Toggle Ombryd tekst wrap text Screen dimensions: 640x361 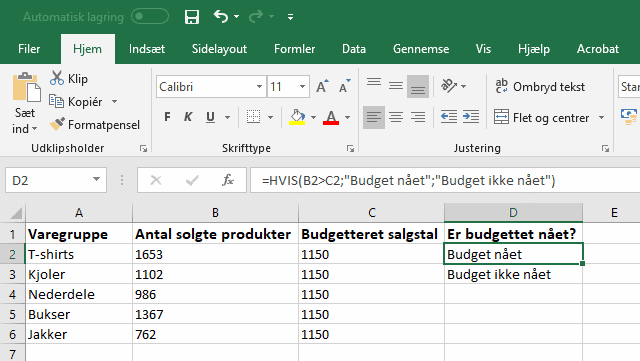[540, 87]
